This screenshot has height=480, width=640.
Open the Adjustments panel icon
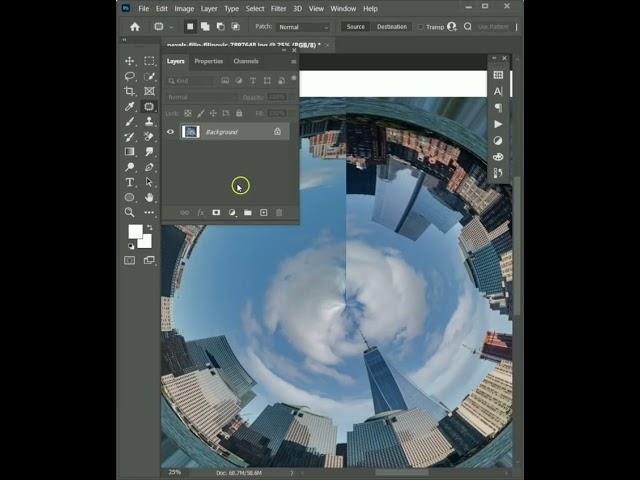coord(498,140)
